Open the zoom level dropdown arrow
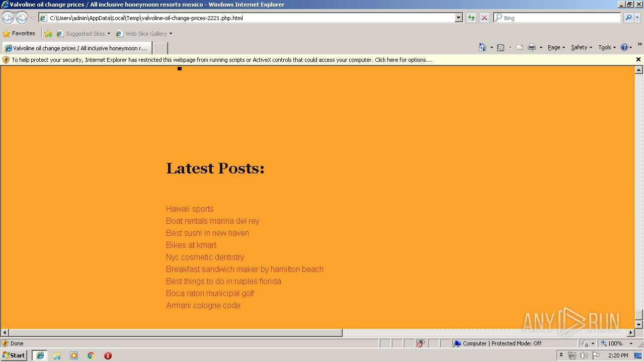Image resolution: width=644 pixels, height=362 pixels. pos(631,343)
